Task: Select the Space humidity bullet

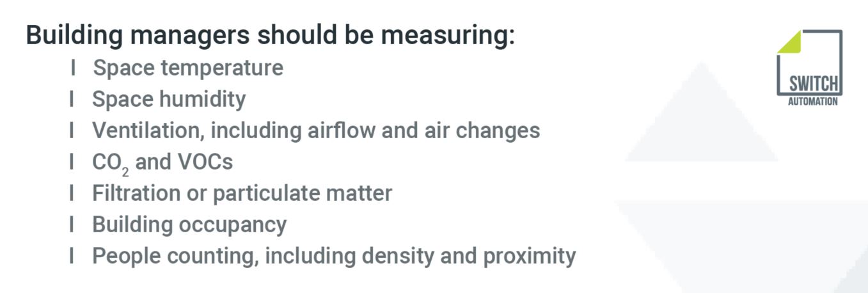Action: click(169, 99)
